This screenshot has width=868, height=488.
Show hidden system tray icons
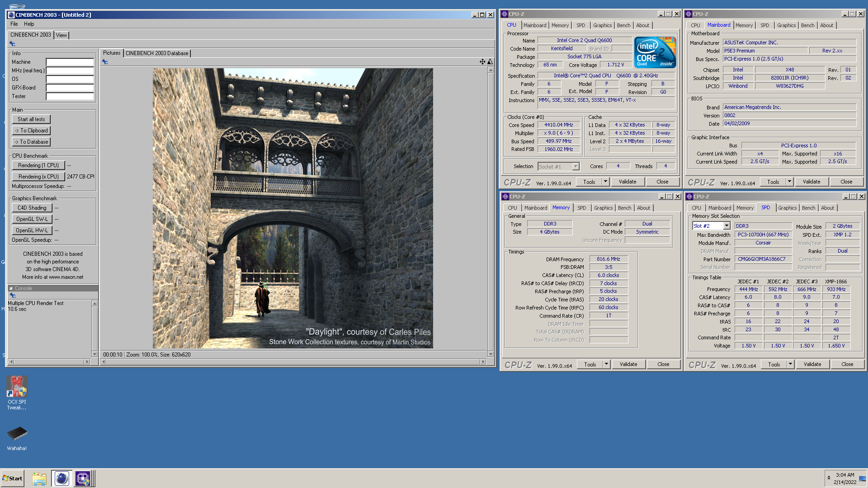(829, 478)
